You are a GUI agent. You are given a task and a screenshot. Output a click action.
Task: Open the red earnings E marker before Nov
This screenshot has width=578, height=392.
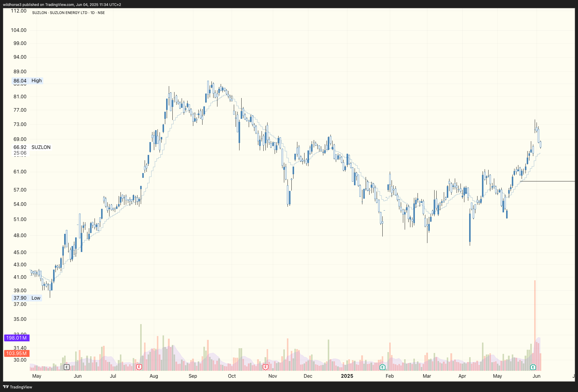(265, 367)
